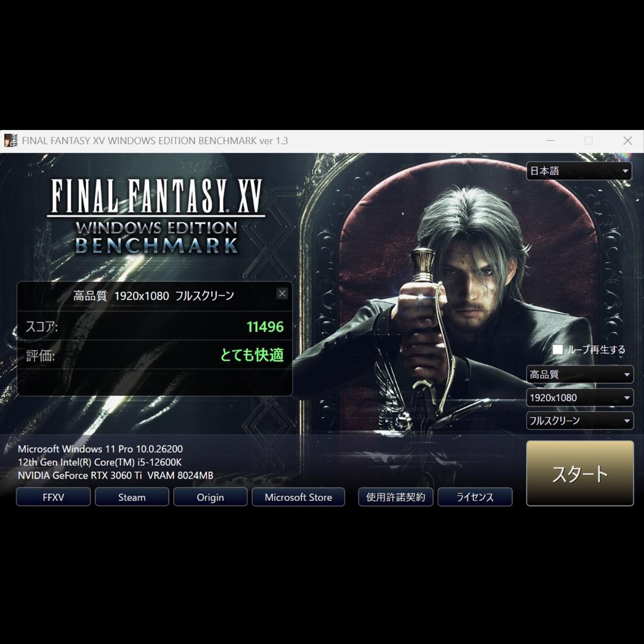Close the benchmark window
Image resolution: width=644 pixels, height=644 pixels.
(627, 141)
